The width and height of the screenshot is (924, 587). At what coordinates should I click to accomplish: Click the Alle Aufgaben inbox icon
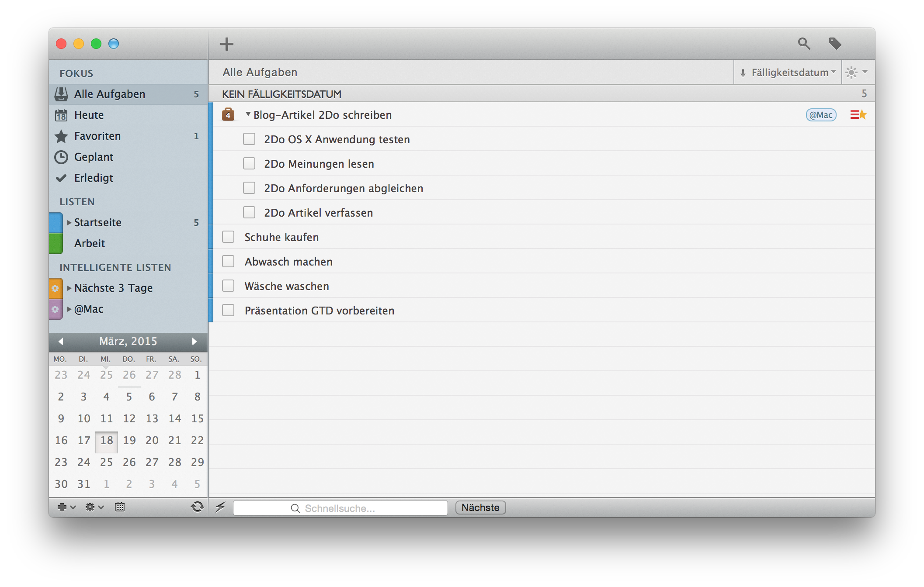point(61,94)
